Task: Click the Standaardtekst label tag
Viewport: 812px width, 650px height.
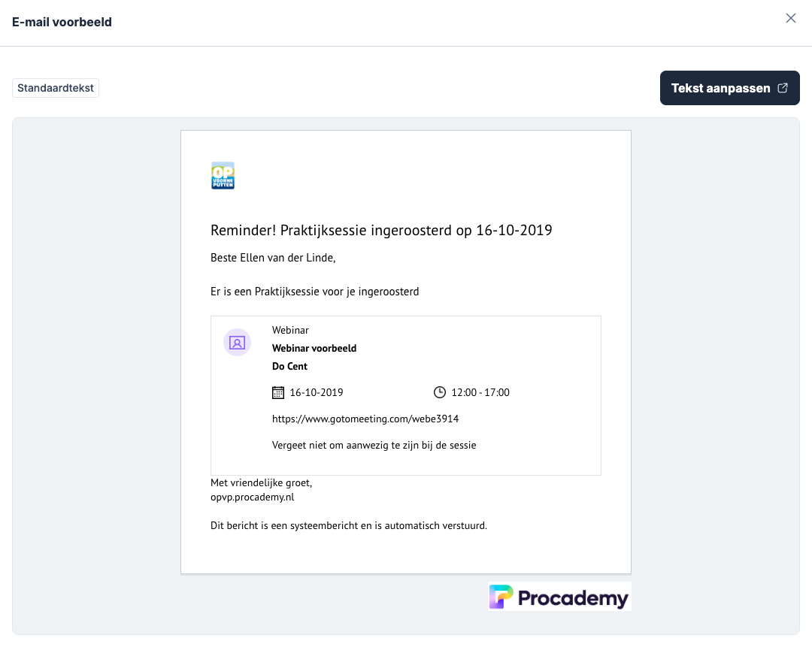Action: pos(56,88)
